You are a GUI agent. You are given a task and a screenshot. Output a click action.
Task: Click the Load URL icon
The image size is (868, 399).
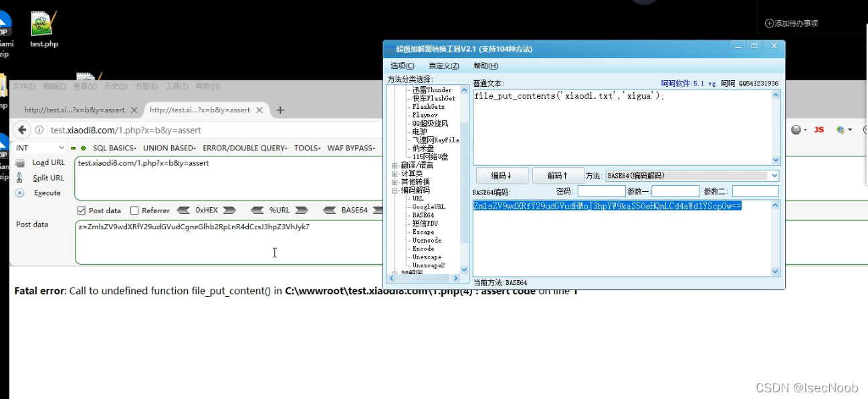pos(20,163)
